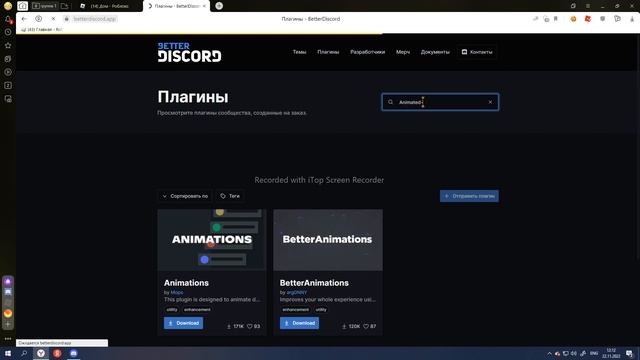Screen dimensions: 640x360
Task: Like Animations plugin with heart icon
Action: pos(250,326)
